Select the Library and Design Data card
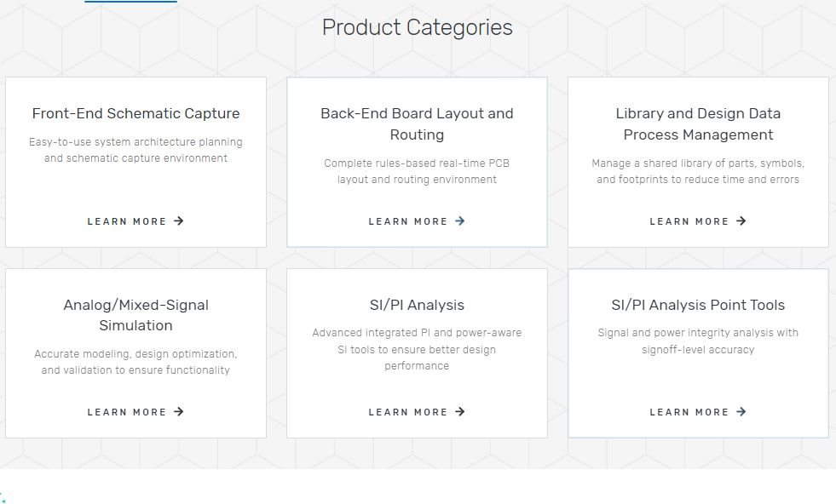 click(698, 162)
